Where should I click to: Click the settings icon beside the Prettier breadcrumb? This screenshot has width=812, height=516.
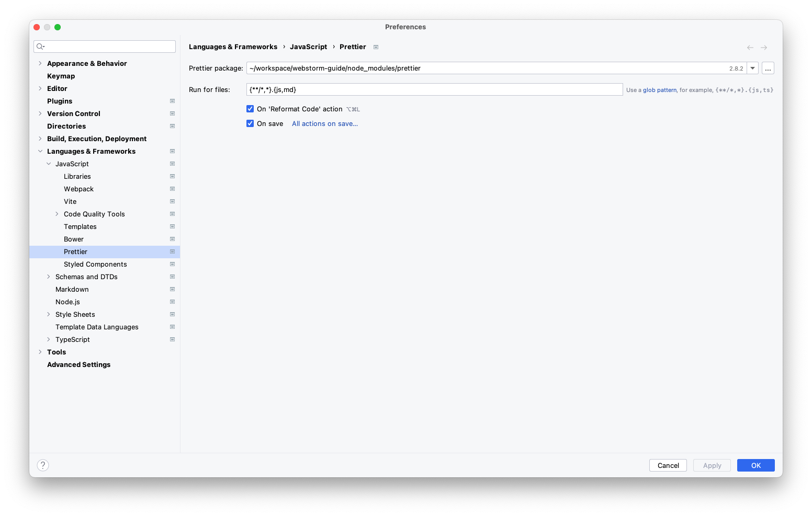376,47
